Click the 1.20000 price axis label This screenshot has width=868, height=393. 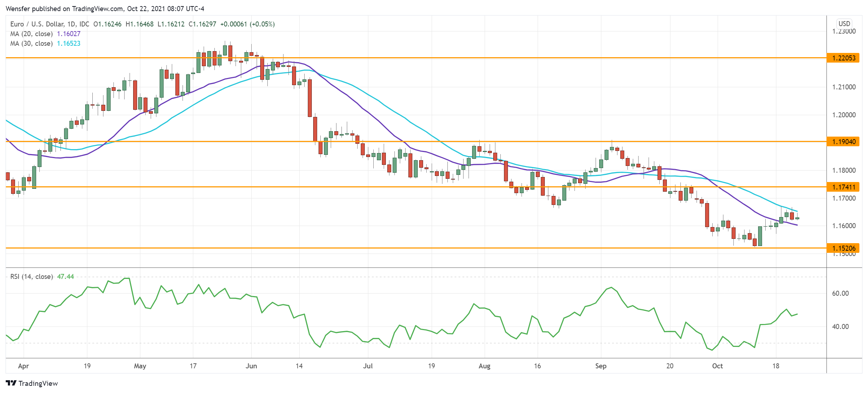[x=844, y=115]
